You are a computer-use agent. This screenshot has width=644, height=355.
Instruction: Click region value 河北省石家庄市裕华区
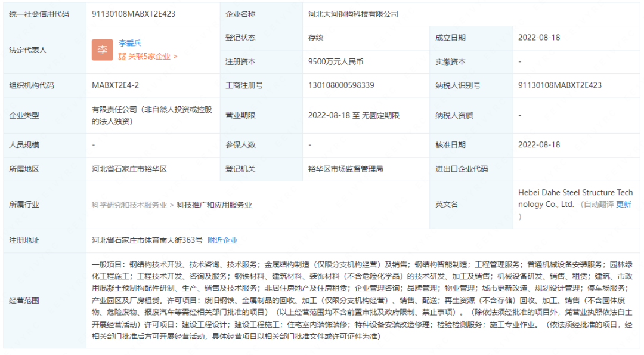[129, 169]
